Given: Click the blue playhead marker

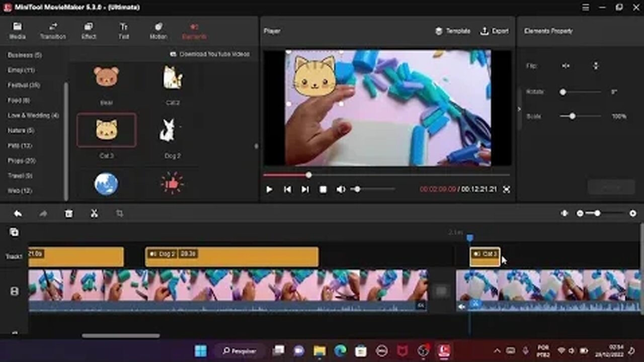Looking at the screenshot, I should point(470,238).
